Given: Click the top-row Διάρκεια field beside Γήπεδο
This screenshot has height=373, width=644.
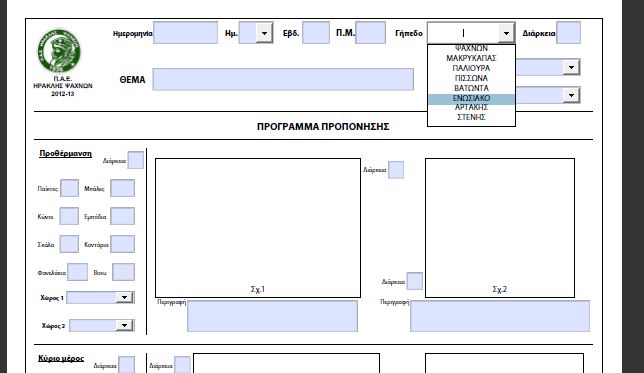Looking at the screenshot, I should coord(568,33).
